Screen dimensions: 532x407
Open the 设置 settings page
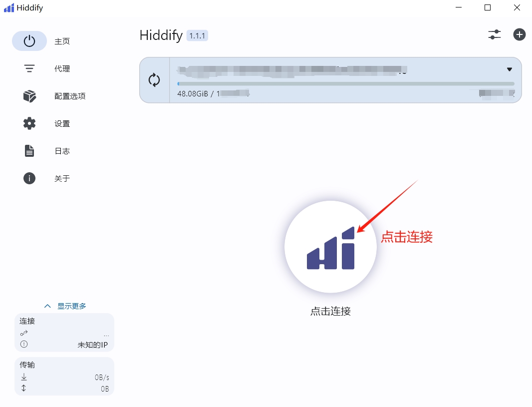pos(62,123)
